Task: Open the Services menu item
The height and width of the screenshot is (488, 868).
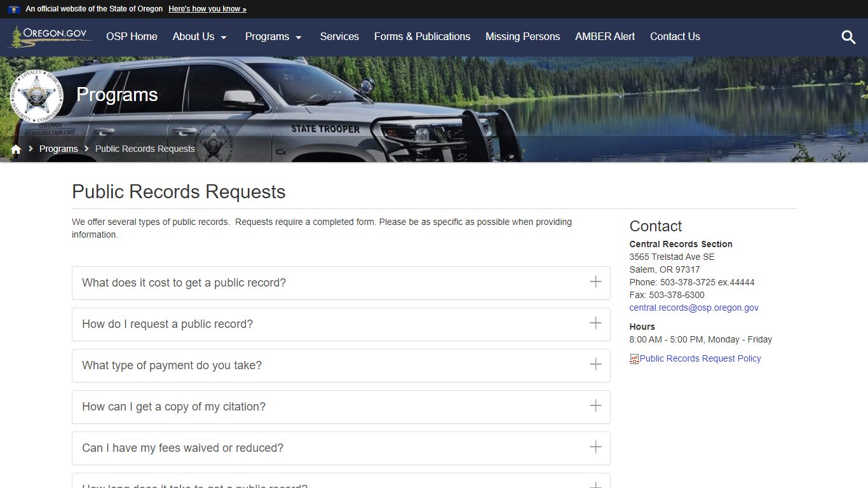Action: (x=339, y=37)
